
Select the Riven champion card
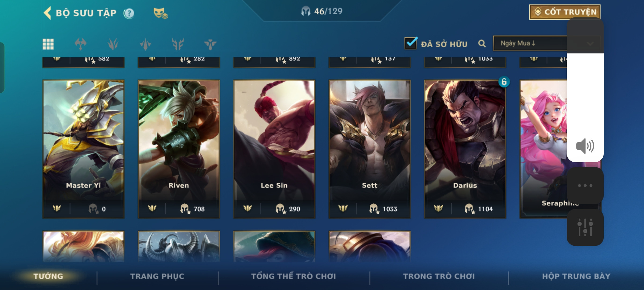pos(179,149)
